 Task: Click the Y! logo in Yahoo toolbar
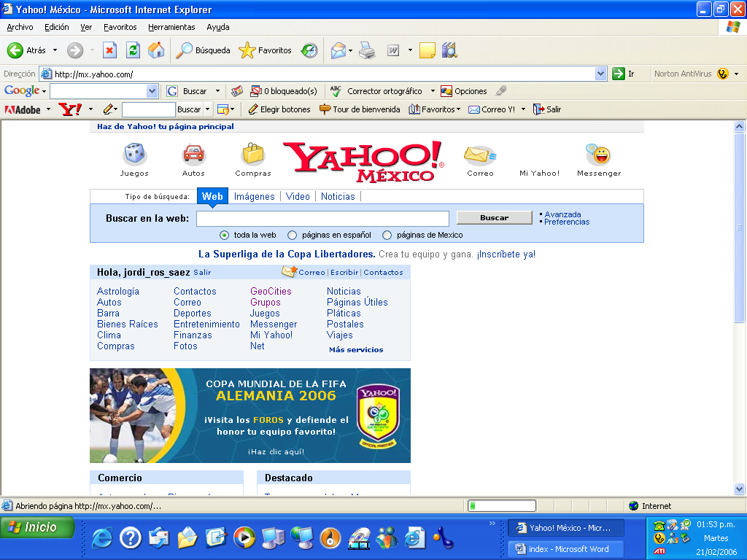tap(70, 109)
